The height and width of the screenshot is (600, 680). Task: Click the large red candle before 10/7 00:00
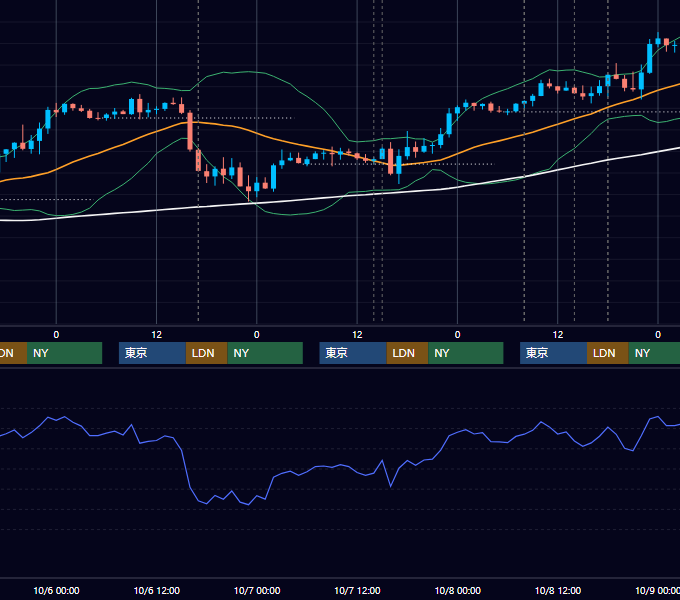click(190, 131)
